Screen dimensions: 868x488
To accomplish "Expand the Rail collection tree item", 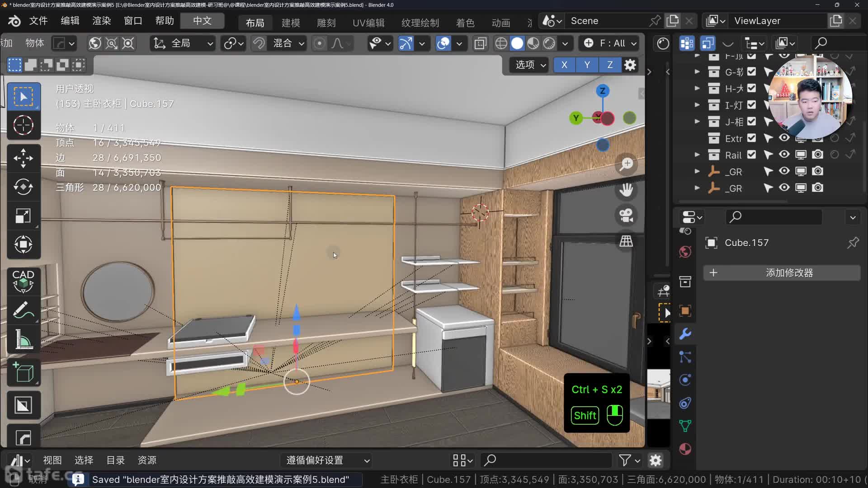I will 697,155.
